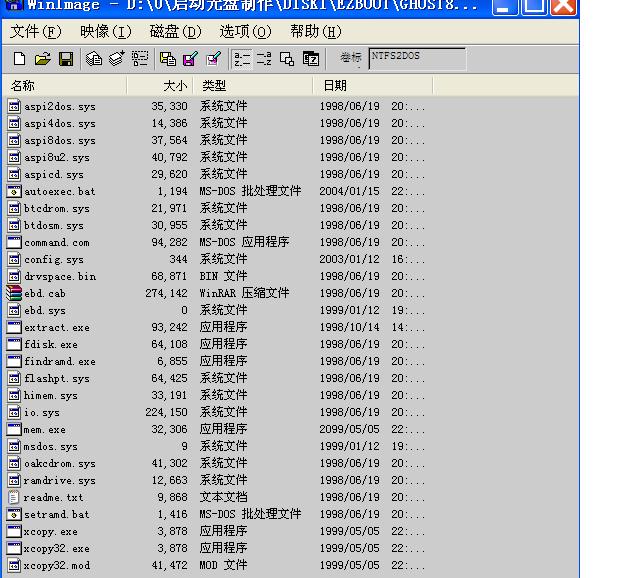Select file name config.sys
Image resolution: width=640 pixels, height=578 pixels.
(54, 260)
